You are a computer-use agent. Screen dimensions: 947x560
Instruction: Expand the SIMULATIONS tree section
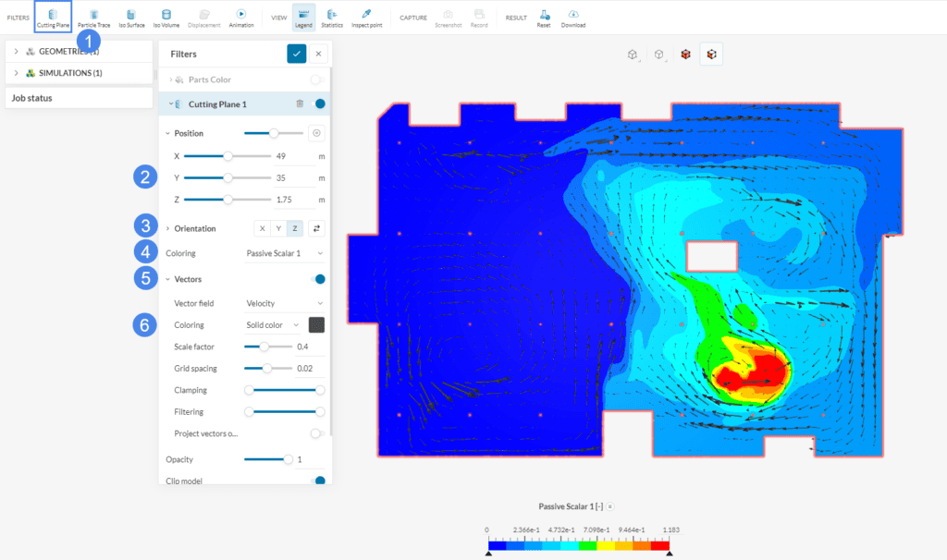pyautogui.click(x=17, y=73)
